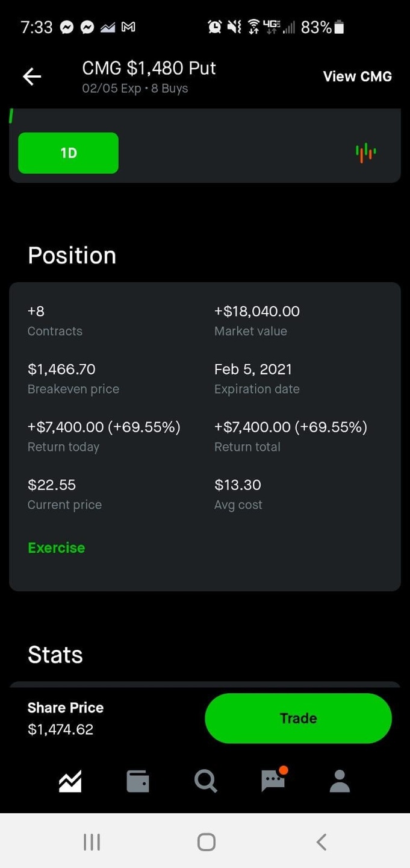410x868 pixels.
Task: Tap the Share Price value
Action: (x=61, y=729)
